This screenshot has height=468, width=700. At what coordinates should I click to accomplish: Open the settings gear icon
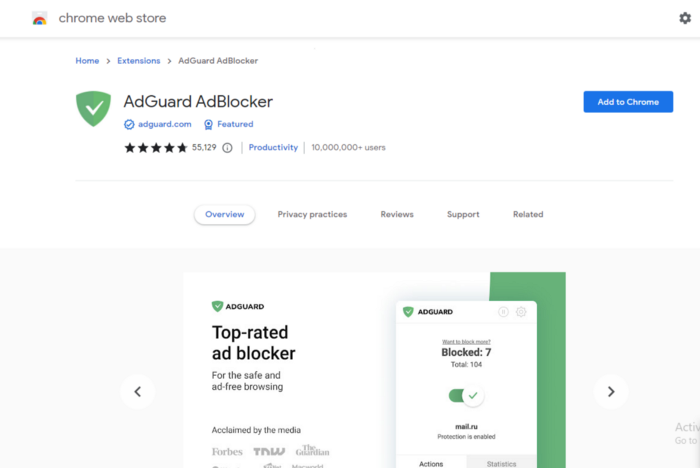point(685,18)
